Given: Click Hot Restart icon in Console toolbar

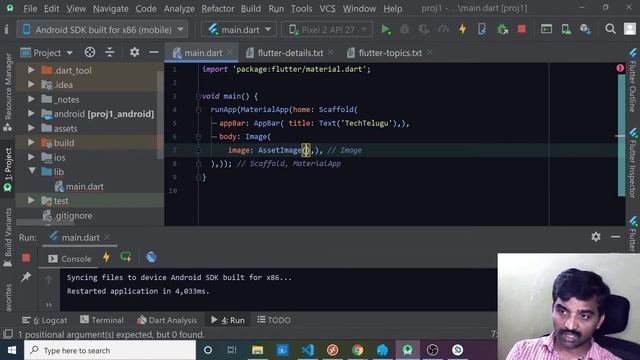Looking at the screenshot, I should [x=126, y=257].
